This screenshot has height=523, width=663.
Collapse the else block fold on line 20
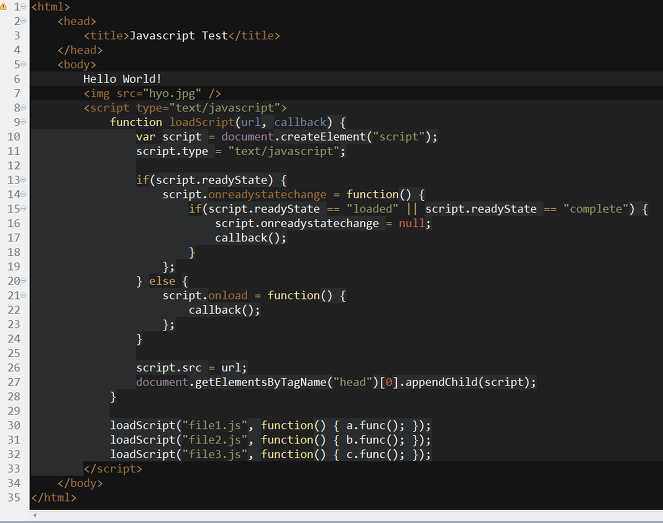coord(23,281)
